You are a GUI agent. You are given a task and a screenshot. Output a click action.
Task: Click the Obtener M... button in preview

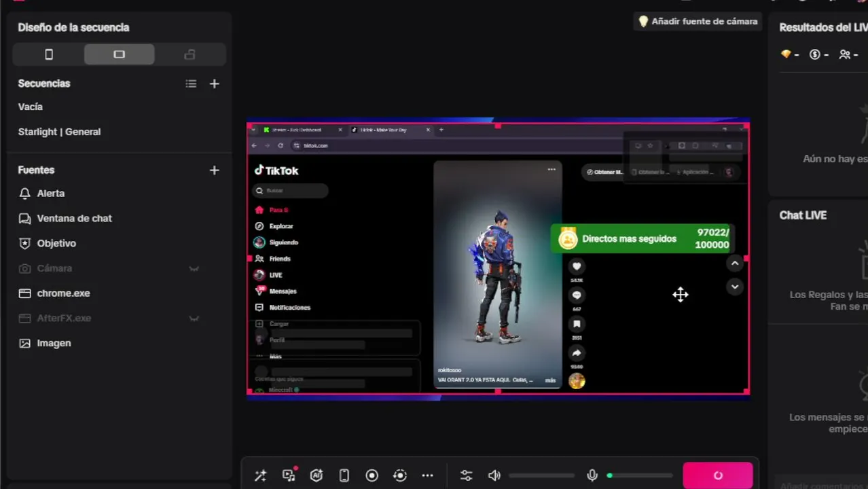(x=604, y=173)
